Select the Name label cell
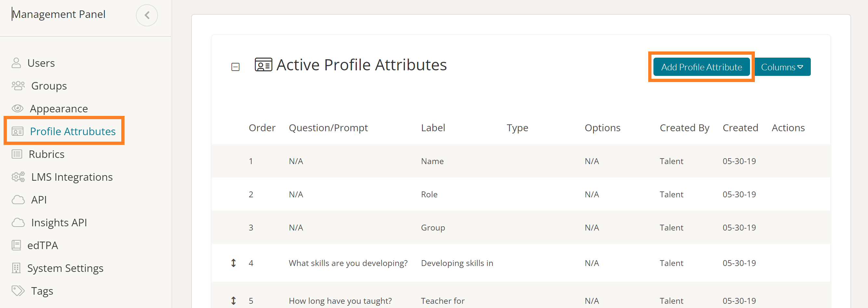This screenshot has width=868, height=308. pos(432,161)
